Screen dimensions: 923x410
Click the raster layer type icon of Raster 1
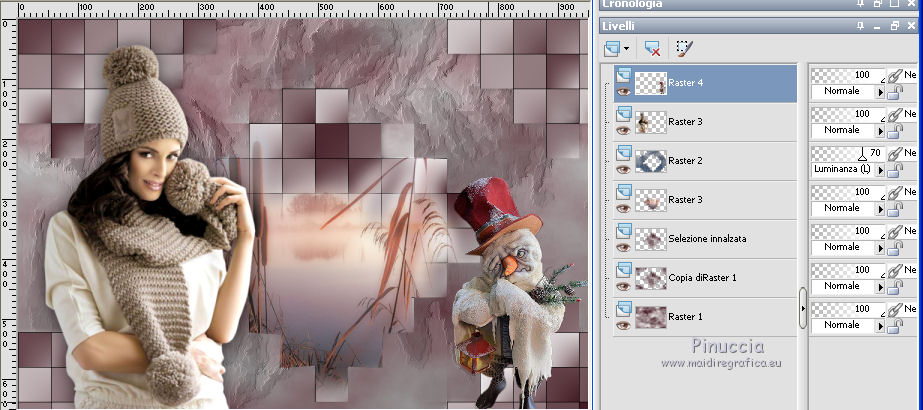pos(624,308)
